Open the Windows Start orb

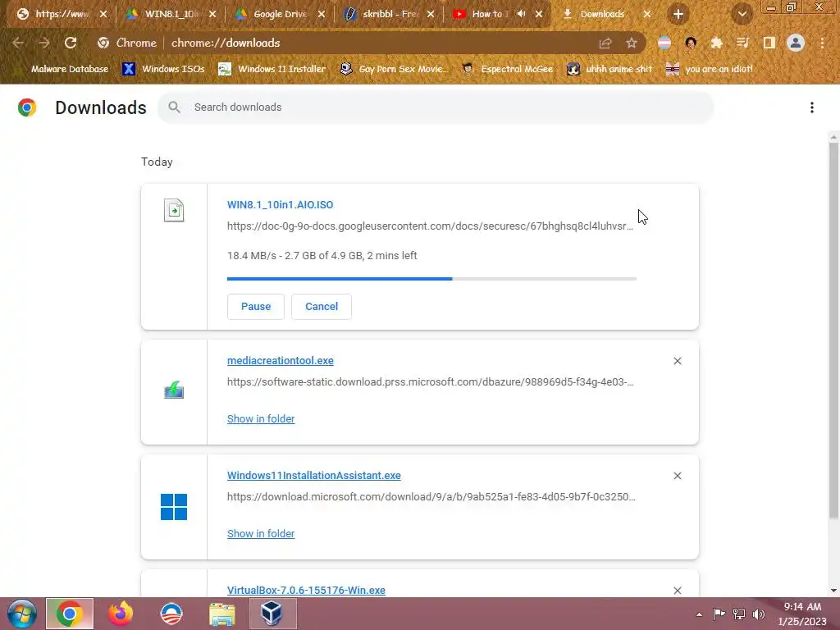[21, 614]
